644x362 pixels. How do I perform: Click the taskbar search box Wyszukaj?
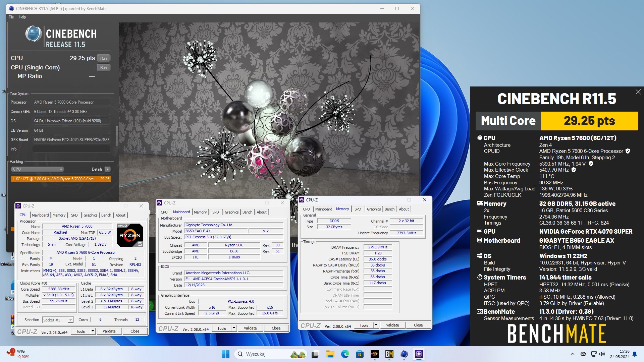[271, 354]
